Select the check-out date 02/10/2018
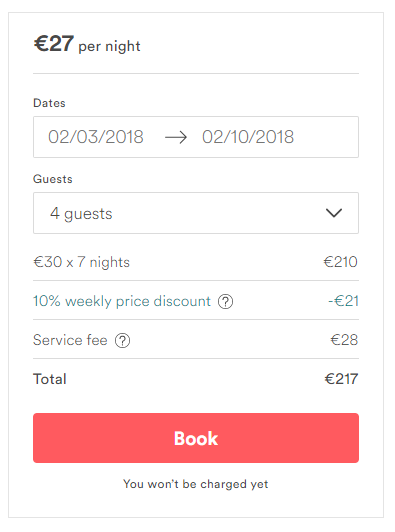Viewport: 395px width, 532px height. (x=248, y=137)
